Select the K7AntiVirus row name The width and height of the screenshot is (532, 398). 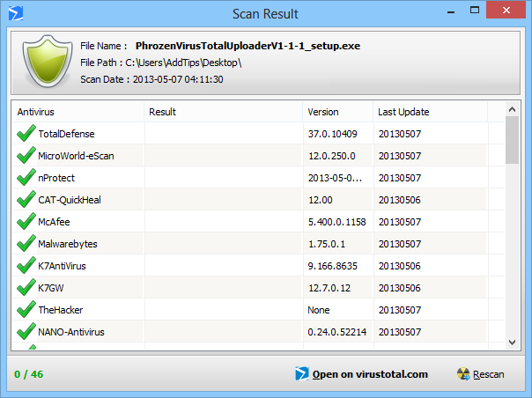(x=62, y=266)
